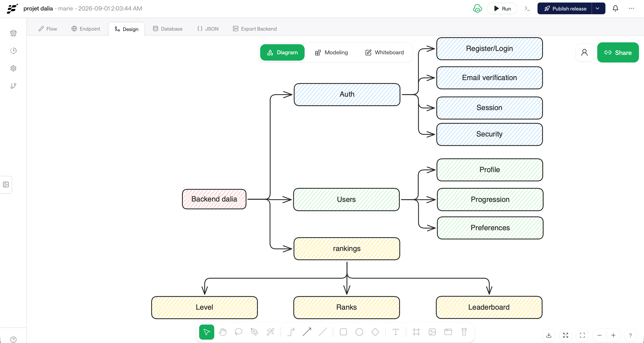The image size is (644, 343).
Task: Switch to Modeling mode
Action: tap(331, 52)
